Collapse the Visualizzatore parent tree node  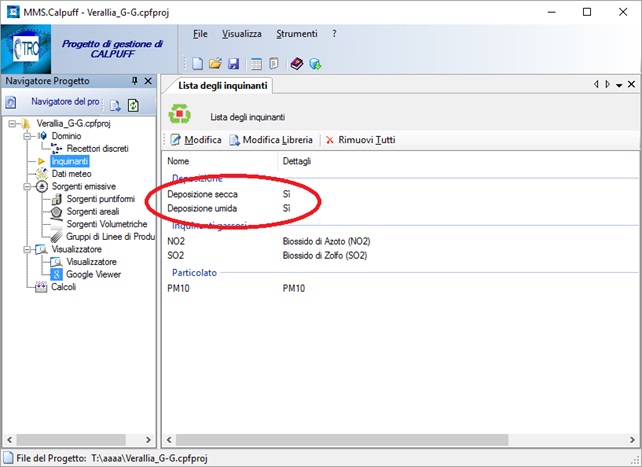click(x=27, y=249)
